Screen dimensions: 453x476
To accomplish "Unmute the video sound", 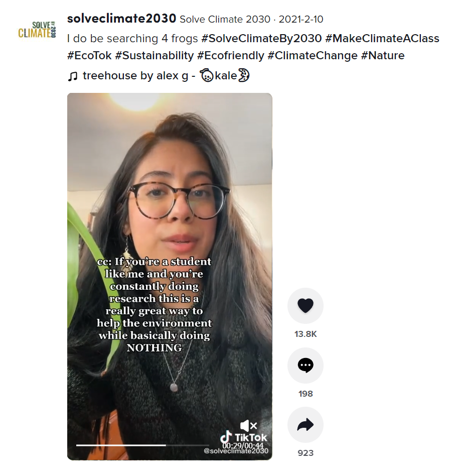I will coord(248,426).
